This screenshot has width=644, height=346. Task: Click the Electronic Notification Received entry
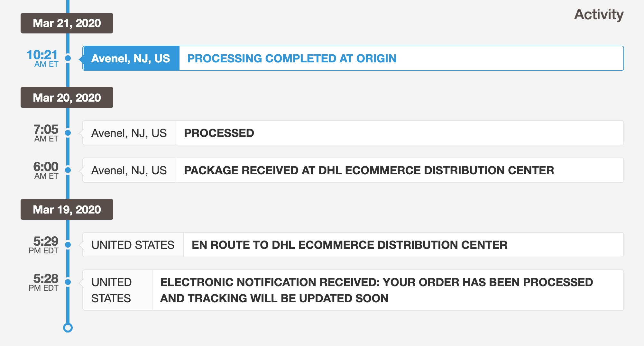tap(376, 290)
